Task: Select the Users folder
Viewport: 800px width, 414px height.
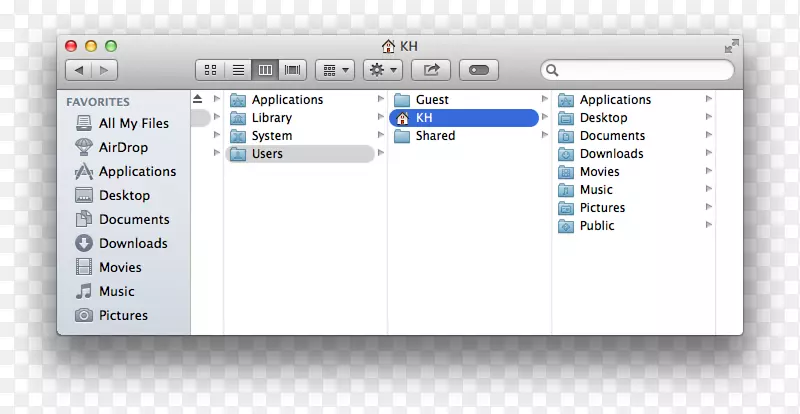Action: tap(299, 154)
